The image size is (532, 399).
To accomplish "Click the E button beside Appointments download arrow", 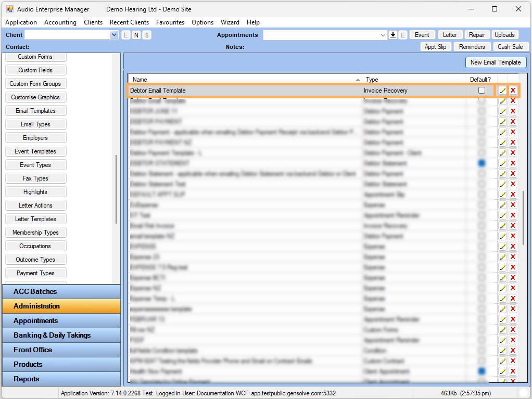I will (402, 35).
